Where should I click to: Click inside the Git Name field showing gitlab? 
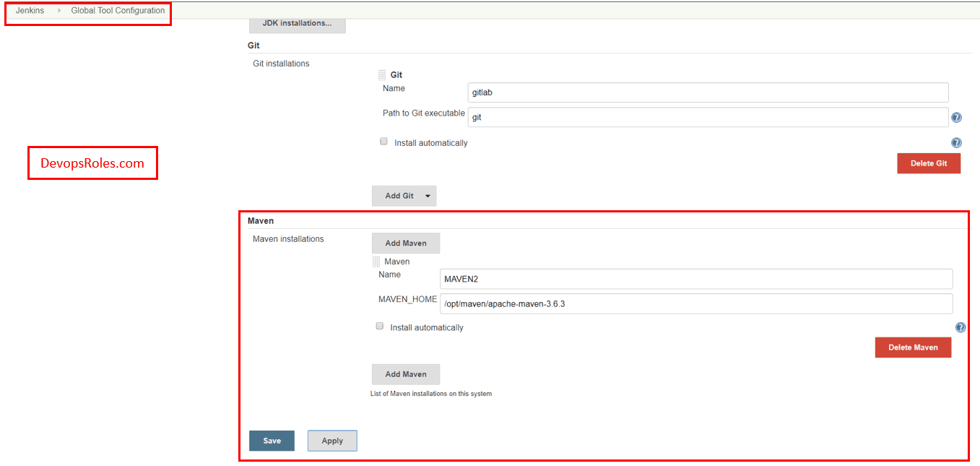(x=707, y=92)
